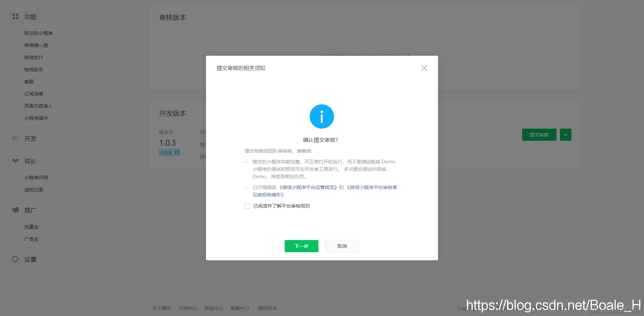Open the 设置 gear icon

[15, 259]
